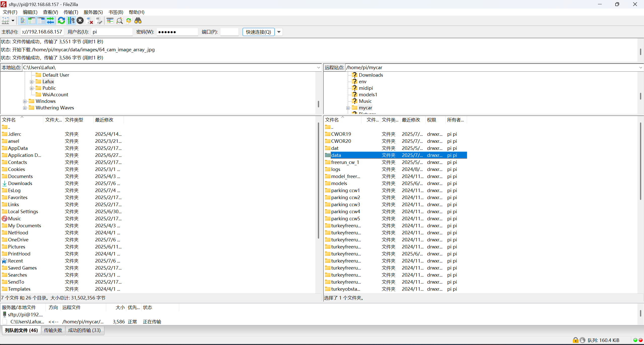This screenshot has width=644, height=345.
Task: Open Site Manager dropdown arrow
Action: coord(13,21)
